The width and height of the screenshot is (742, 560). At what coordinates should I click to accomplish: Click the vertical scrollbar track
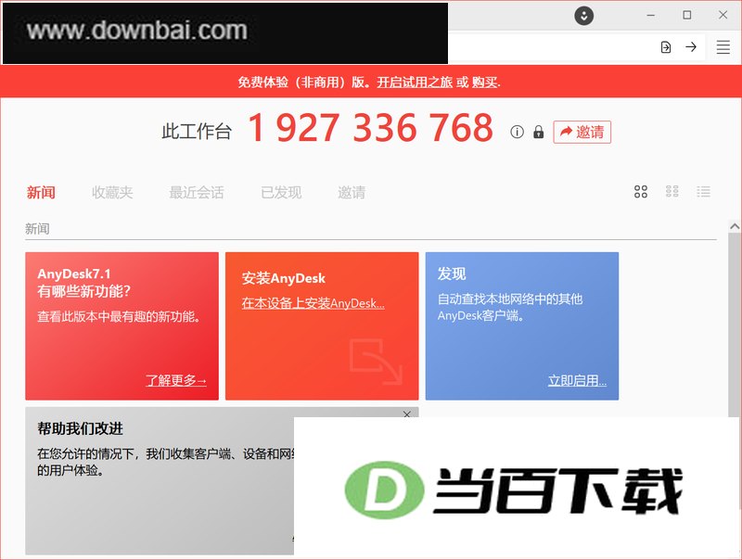[x=735, y=325]
